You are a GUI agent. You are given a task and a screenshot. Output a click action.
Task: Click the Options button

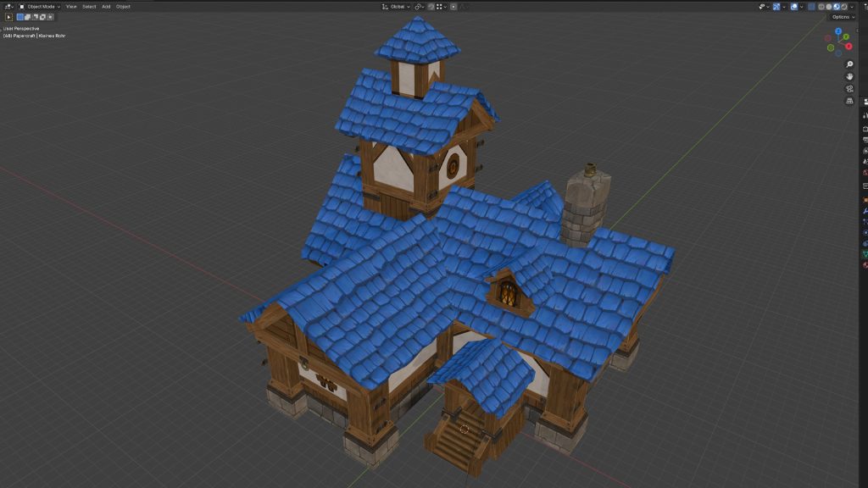[842, 17]
